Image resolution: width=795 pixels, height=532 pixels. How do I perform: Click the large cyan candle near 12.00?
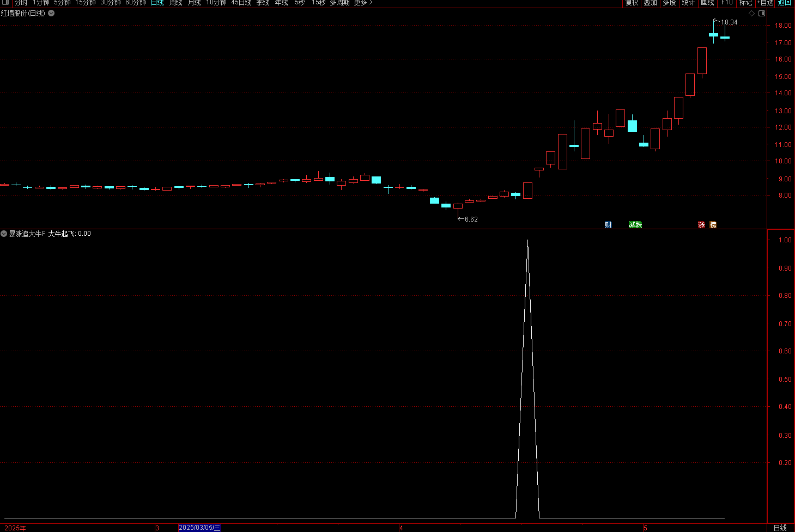tap(632, 126)
